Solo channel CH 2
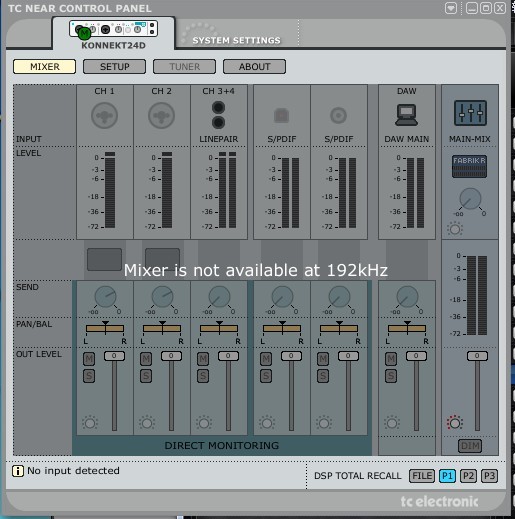The height and width of the screenshot is (519, 515). 146,376
